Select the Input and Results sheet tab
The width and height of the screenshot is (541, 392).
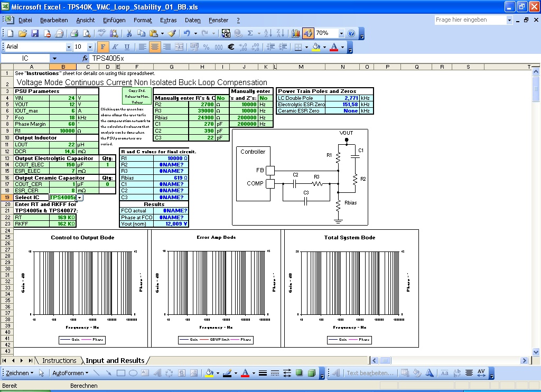pyautogui.click(x=115, y=361)
